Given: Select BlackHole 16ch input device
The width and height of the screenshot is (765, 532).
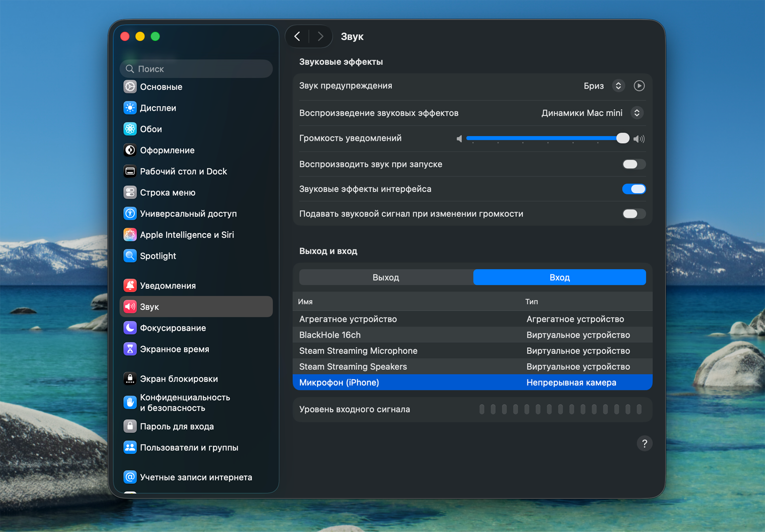Looking at the screenshot, I should (x=473, y=335).
